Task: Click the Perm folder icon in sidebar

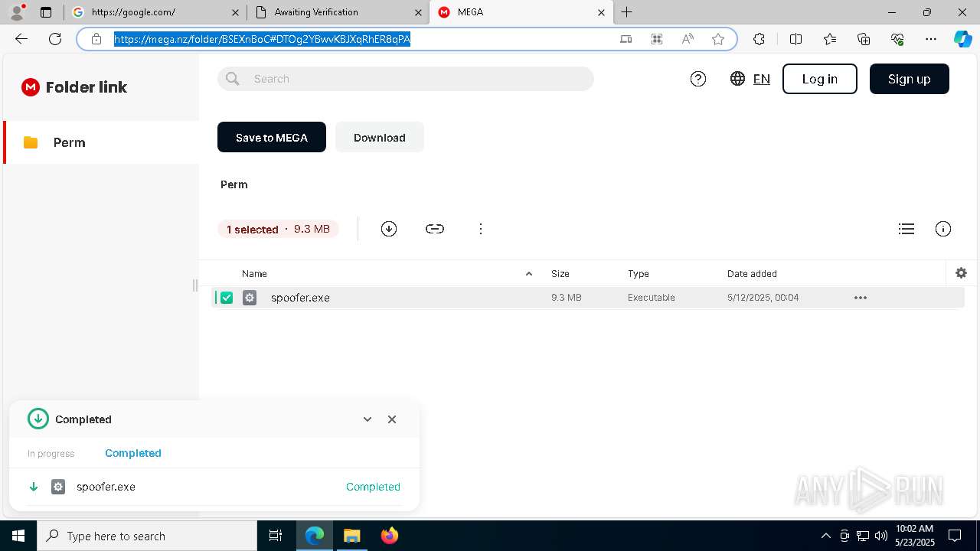Action: tap(31, 142)
